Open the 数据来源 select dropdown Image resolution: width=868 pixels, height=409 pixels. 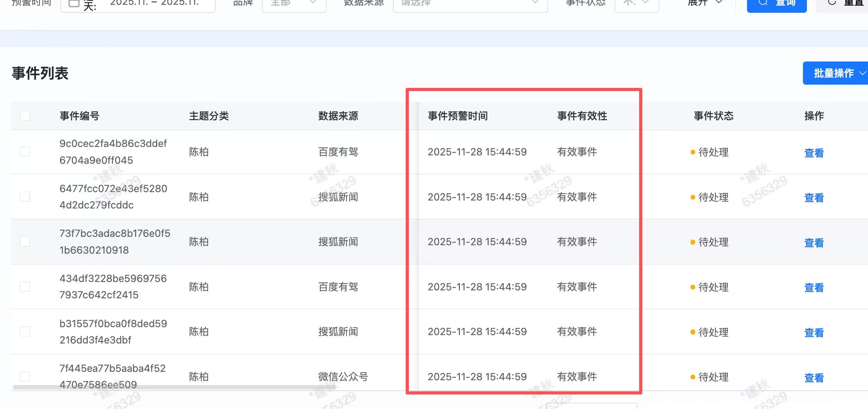tap(470, 4)
